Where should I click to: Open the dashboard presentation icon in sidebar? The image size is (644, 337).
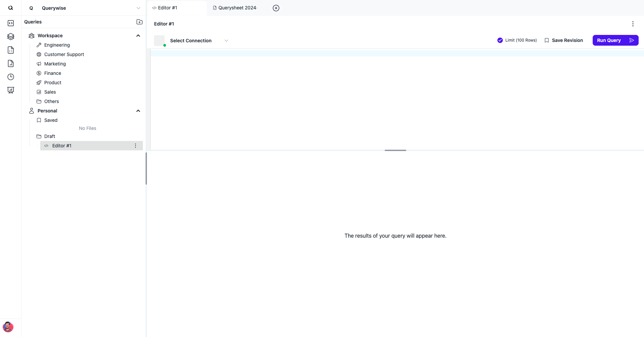(x=11, y=90)
